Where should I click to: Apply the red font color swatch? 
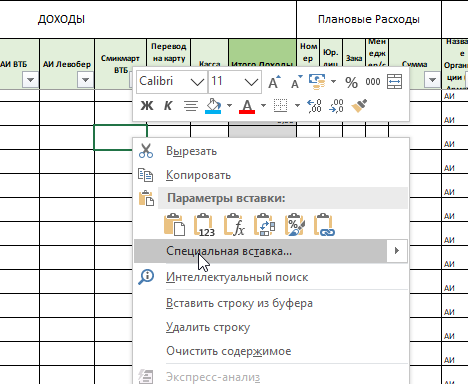(x=247, y=107)
